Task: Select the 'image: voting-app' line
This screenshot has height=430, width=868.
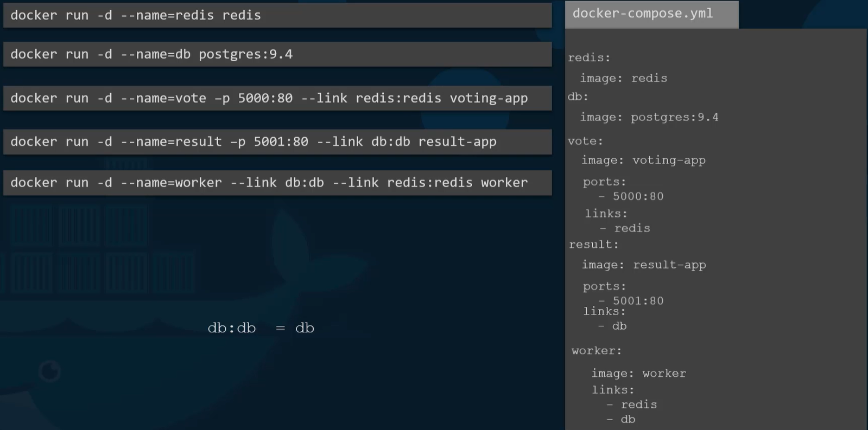Action: pyautogui.click(x=644, y=160)
